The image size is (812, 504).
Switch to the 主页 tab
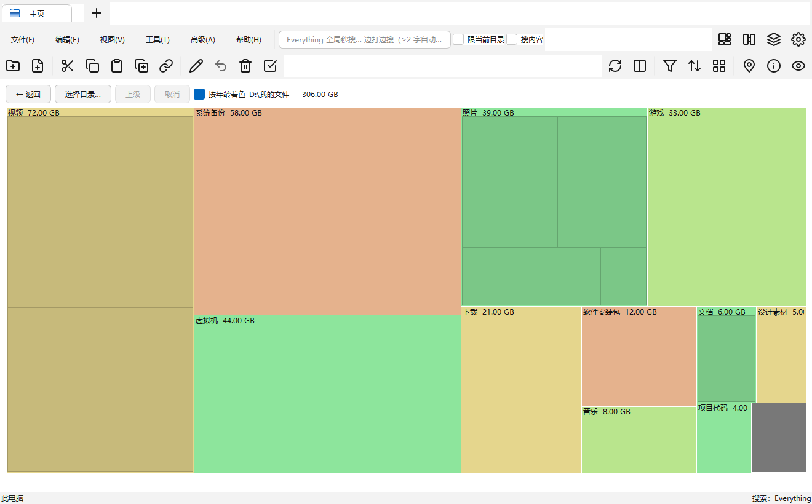37,14
